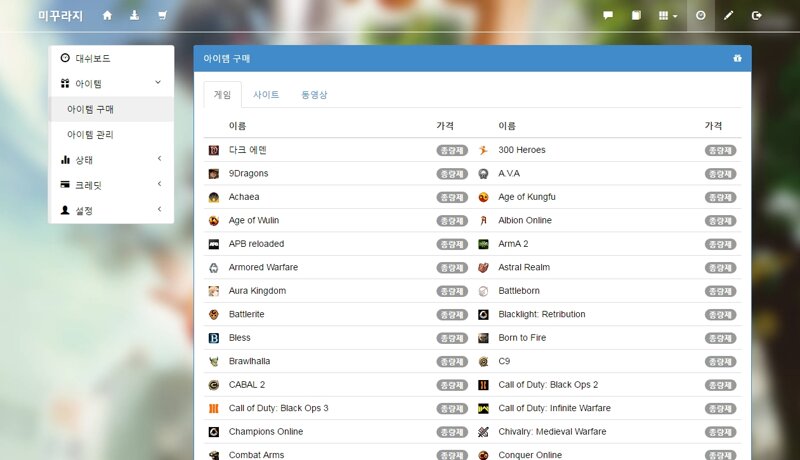Viewport: 800px width, 460px height.
Task: Click the Born to Fire icon
Action: point(483,338)
